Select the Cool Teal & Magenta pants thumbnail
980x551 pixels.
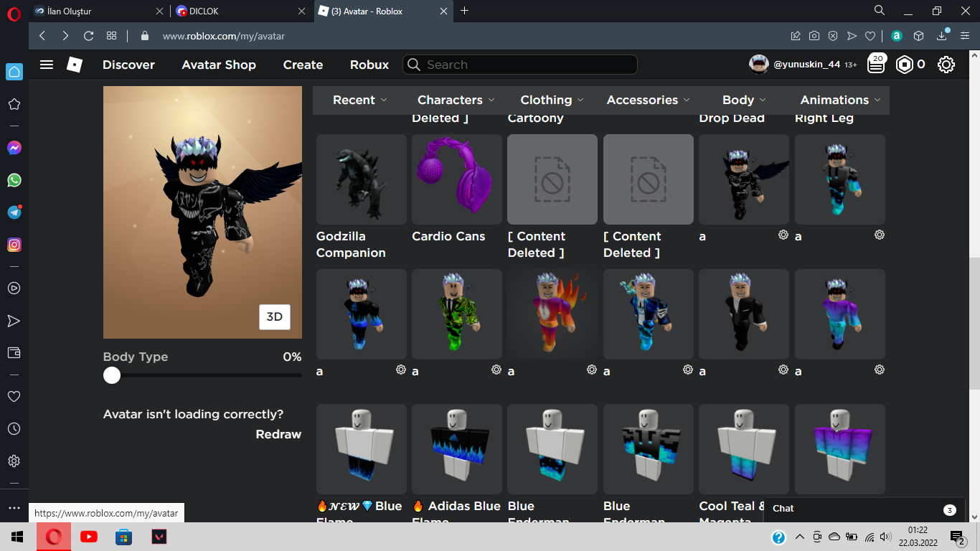pos(744,449)
